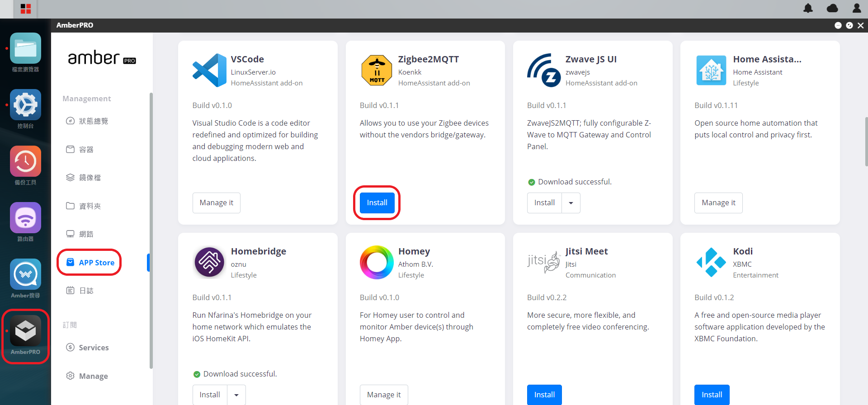
Task: Click the Homebridge purple logo
Action: pos(209,262)
